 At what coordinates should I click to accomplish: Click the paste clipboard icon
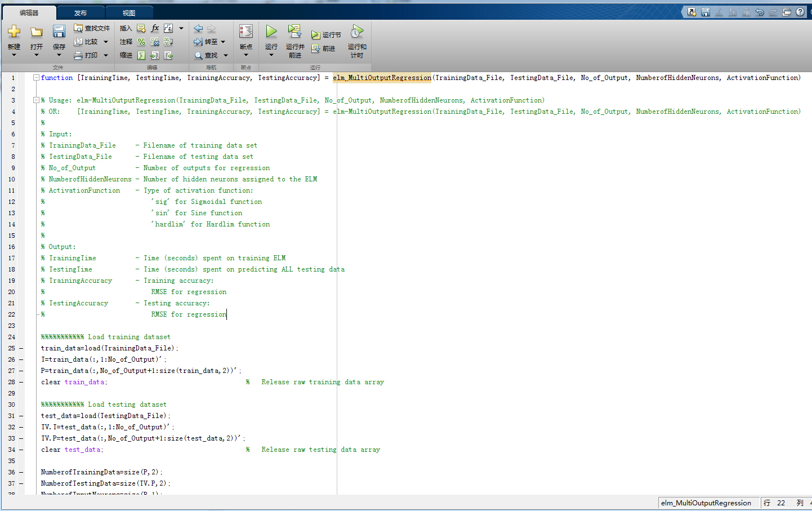[746, 12]
